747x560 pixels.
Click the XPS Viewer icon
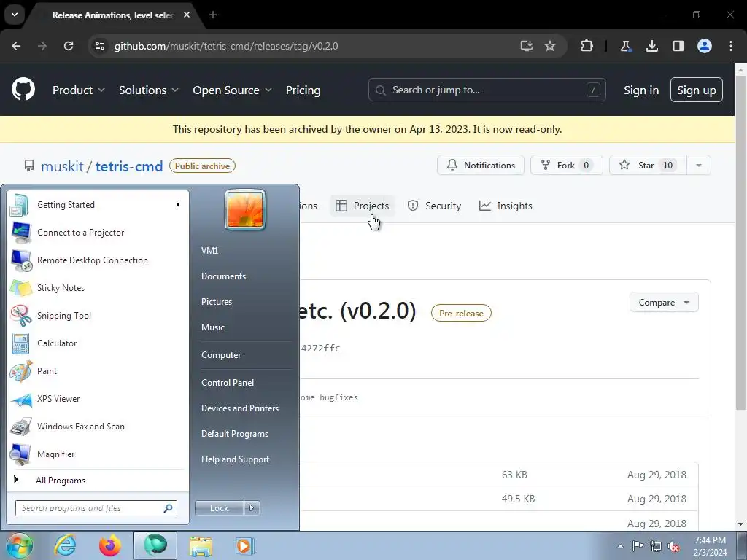tap(21, 399)
